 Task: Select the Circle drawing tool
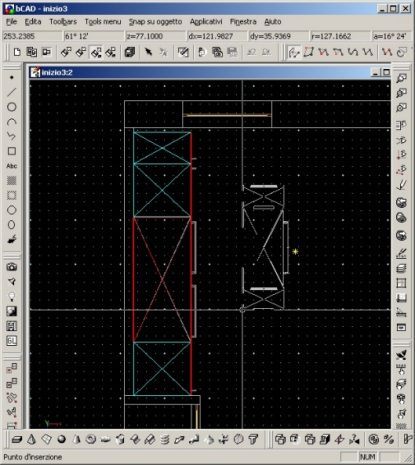point(12,107)
